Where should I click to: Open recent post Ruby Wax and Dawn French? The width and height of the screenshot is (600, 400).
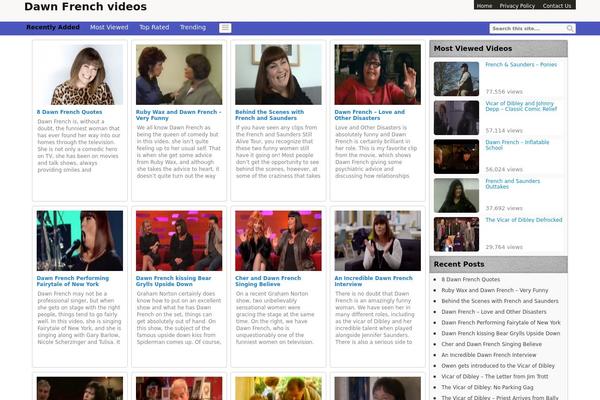(495, 290)
